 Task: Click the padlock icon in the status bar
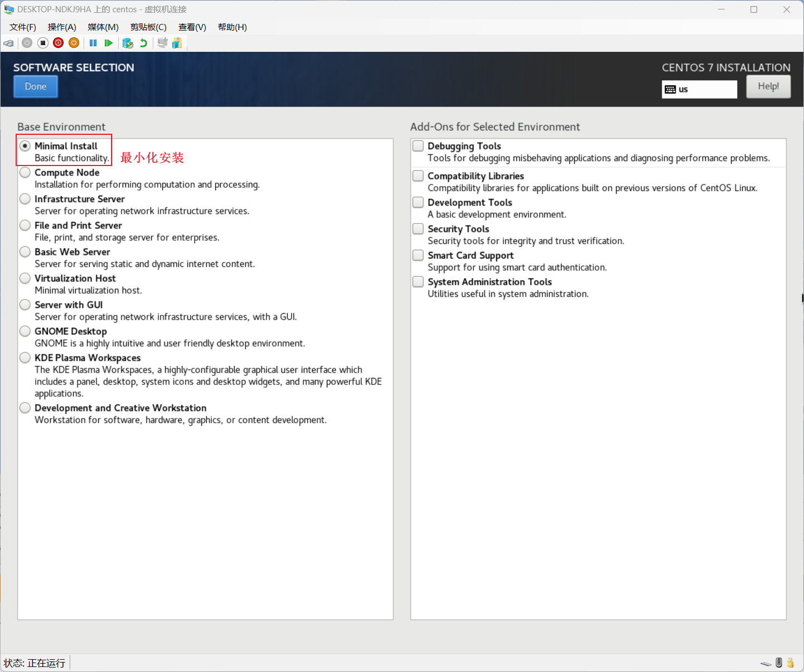pos(790,663)
